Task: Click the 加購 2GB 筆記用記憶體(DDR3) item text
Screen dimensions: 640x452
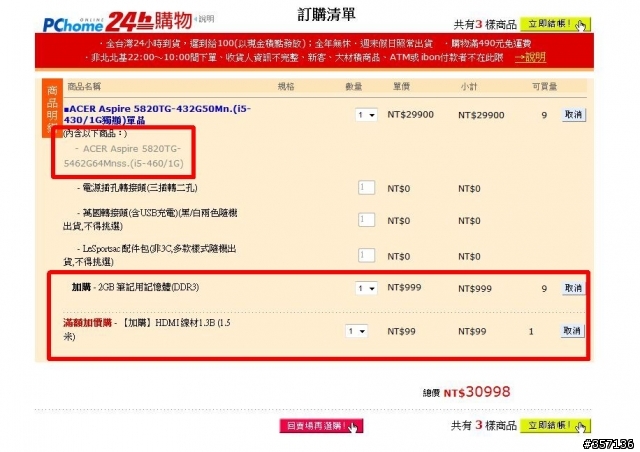Action: click(x=136, y=287)
